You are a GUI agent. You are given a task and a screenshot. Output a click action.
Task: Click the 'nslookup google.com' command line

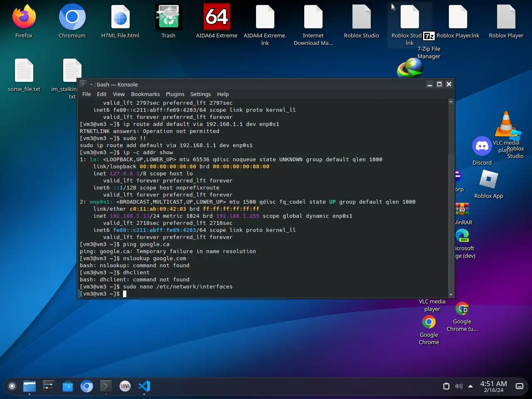point(133,259)
